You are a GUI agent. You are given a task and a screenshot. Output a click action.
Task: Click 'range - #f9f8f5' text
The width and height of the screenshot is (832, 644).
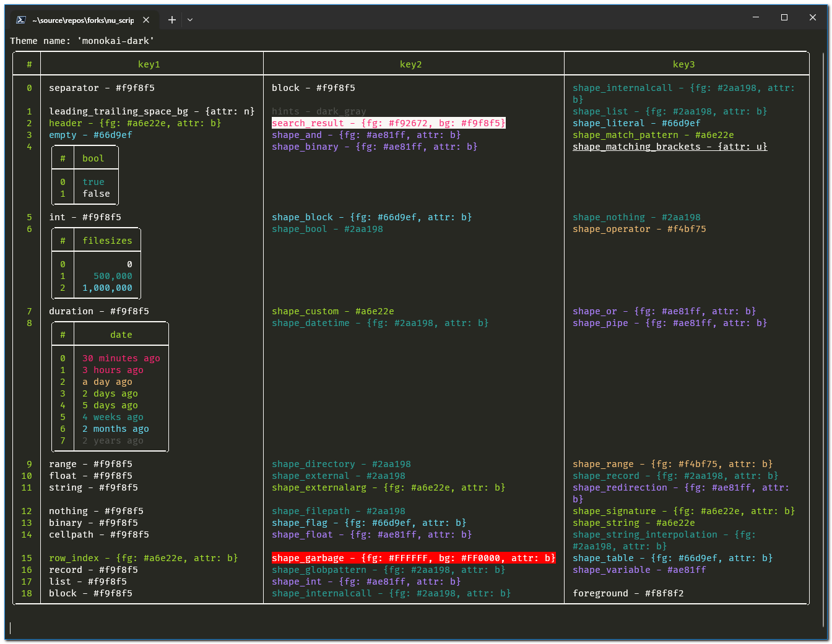[x=91, y=464]
